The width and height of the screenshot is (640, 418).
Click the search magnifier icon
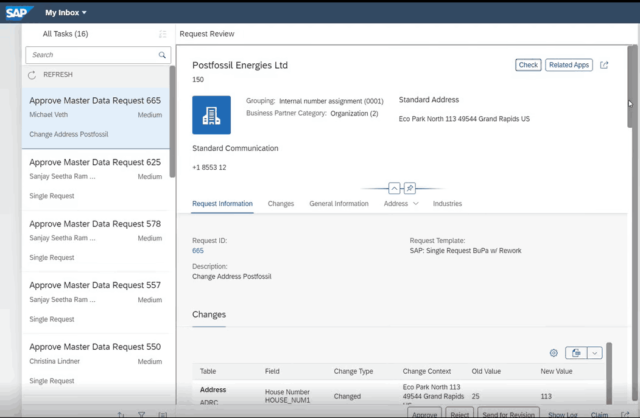(162, 55)
